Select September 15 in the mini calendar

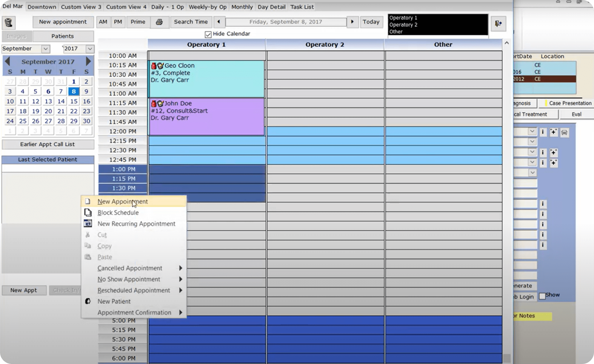[x=74, y=101]
